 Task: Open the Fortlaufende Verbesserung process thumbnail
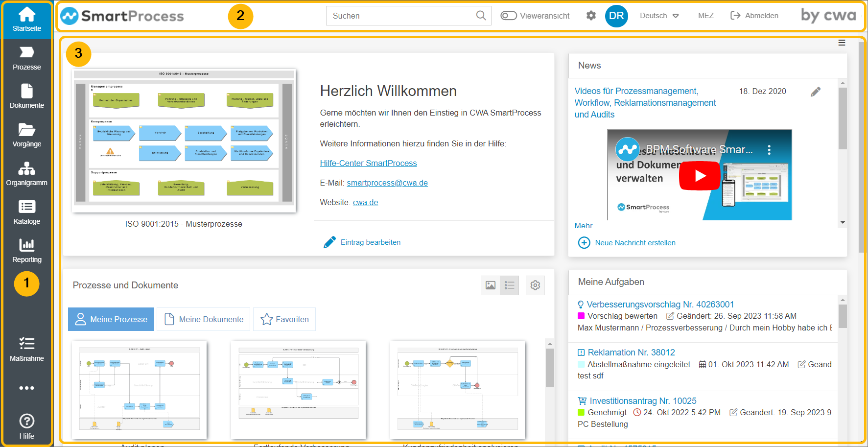[x=298, y=390]
